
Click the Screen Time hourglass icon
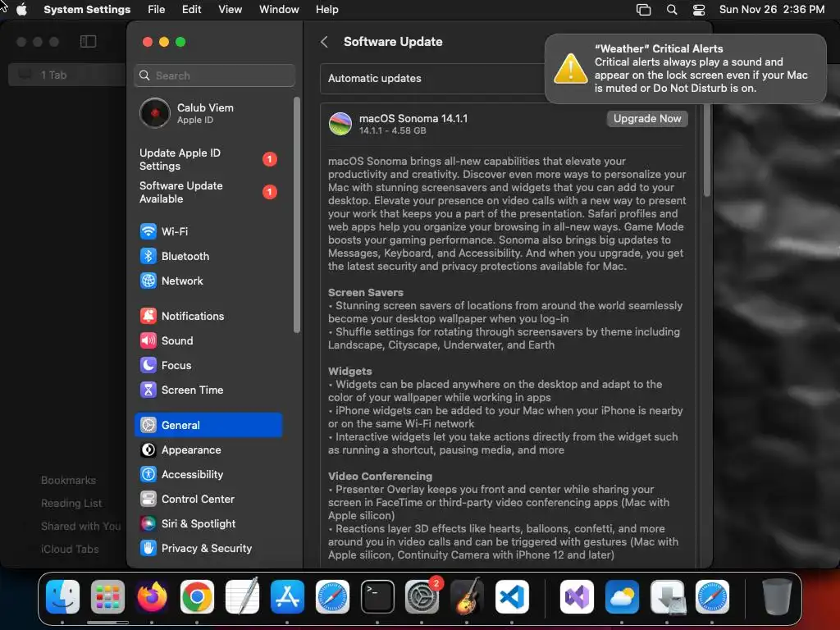click(148, 390)
